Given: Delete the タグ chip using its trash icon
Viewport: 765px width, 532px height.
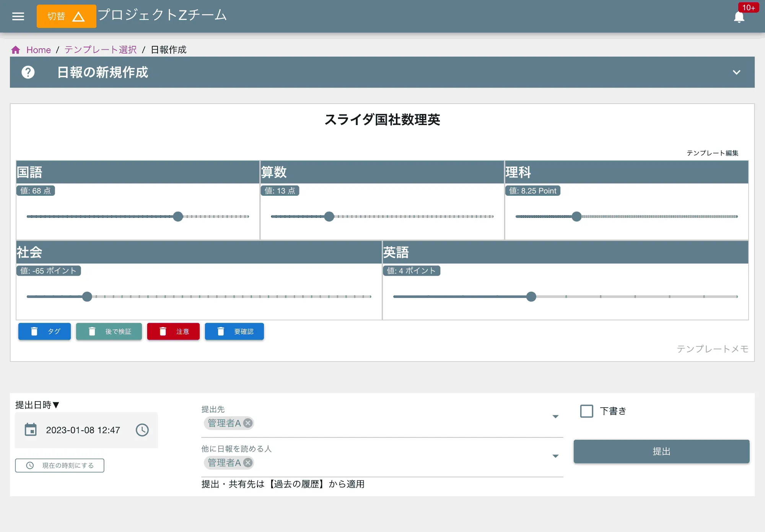Looking at the screenshot, I should point(34,331).
